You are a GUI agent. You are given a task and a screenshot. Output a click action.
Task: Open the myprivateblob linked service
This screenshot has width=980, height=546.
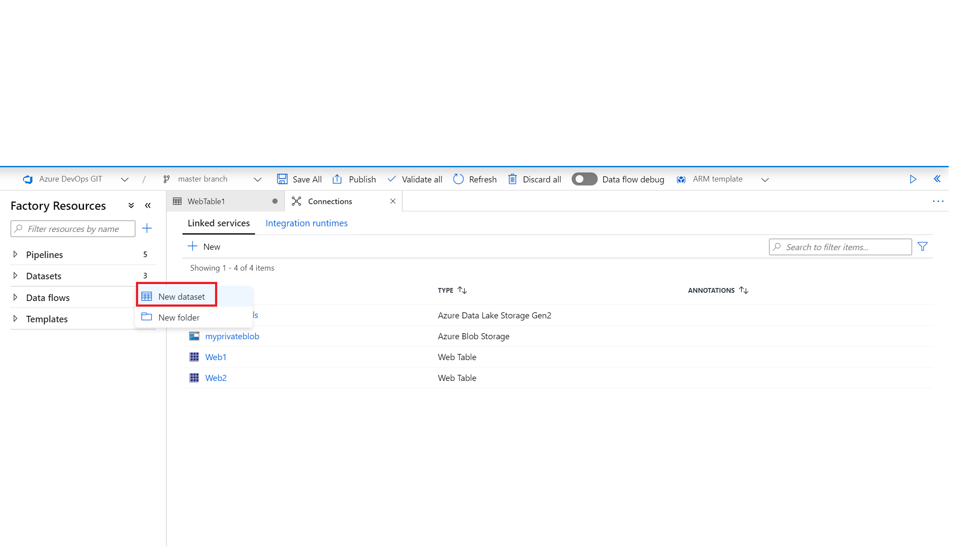(x=232, y=336)
